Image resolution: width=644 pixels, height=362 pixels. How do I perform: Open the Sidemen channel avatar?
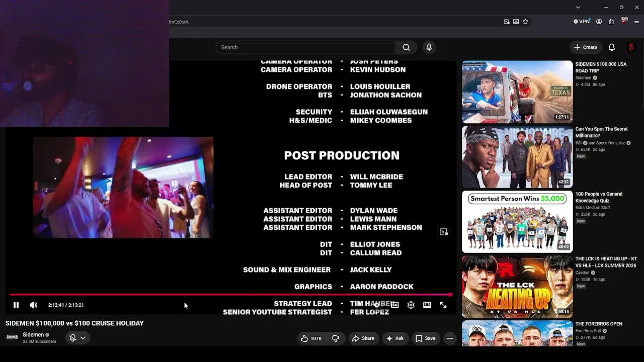point(12,337)
